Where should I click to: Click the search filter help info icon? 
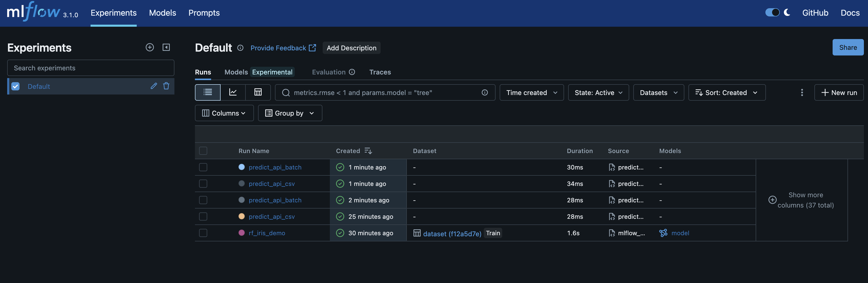pos(485,92)
